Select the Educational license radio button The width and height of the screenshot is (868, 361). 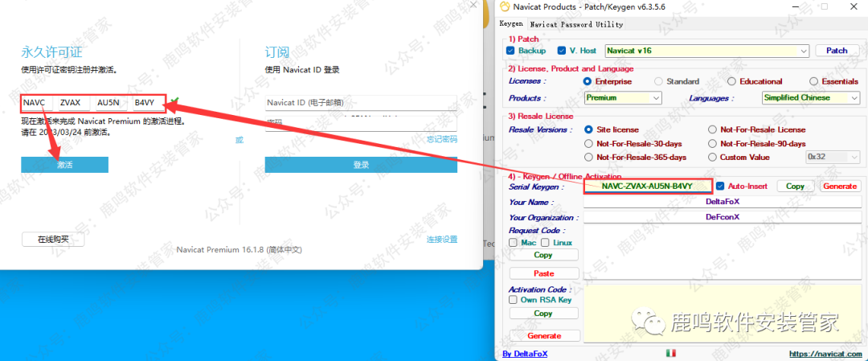[x=731, y=81]
